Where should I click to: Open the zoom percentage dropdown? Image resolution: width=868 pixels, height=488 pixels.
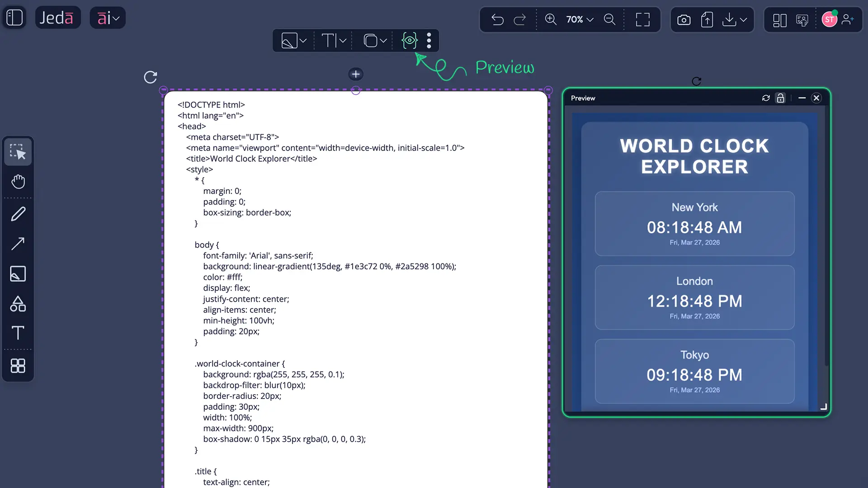click(579, 19)
